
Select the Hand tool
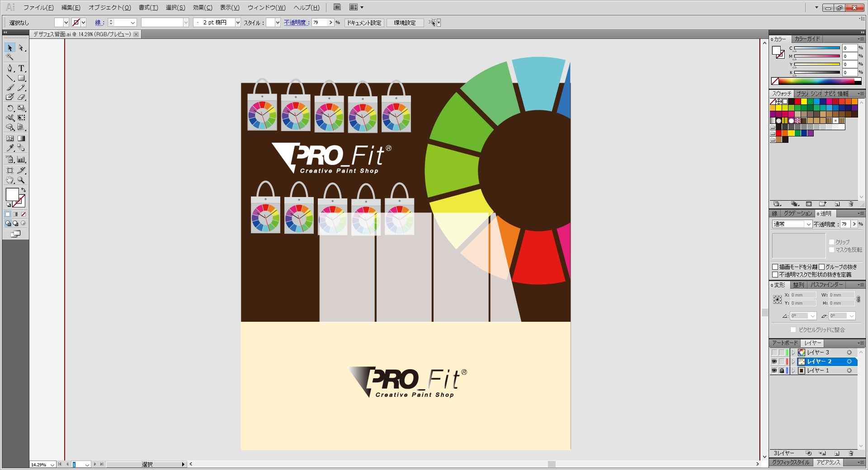pyautogui.click(x=10, y=180)
